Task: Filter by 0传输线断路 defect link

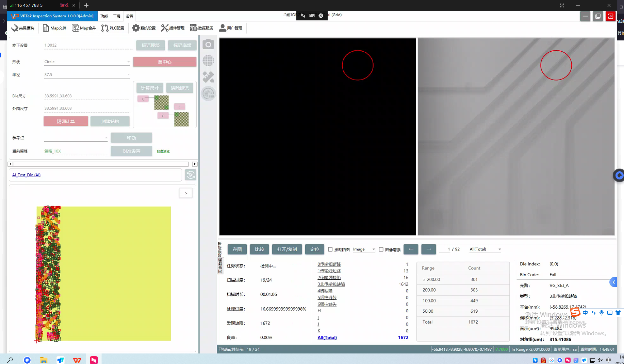Action: point(329,264)
